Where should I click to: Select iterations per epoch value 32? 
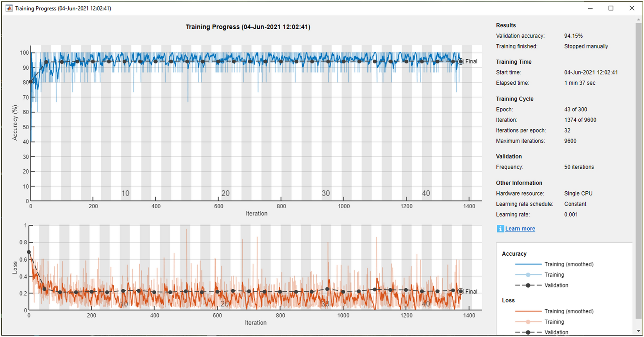pos(567,130)
